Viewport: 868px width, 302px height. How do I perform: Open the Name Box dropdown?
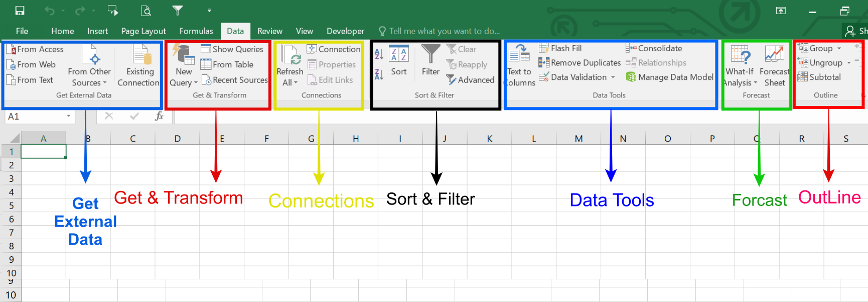[69, 117]
